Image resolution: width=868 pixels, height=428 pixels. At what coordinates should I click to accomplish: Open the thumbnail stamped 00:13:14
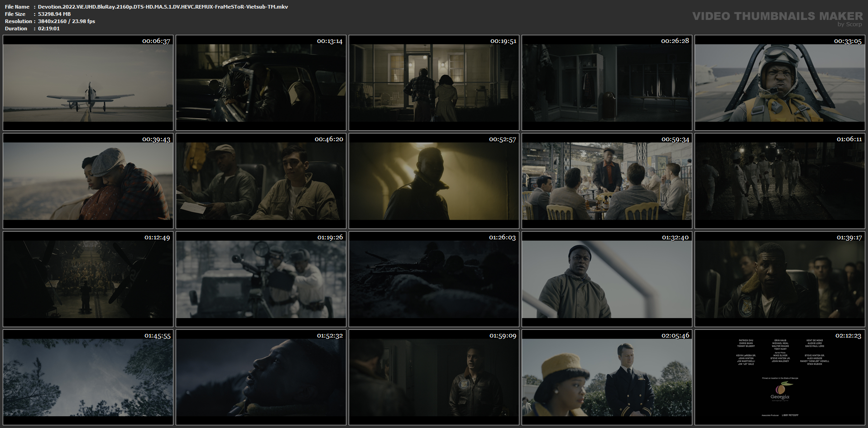(261, 83)
